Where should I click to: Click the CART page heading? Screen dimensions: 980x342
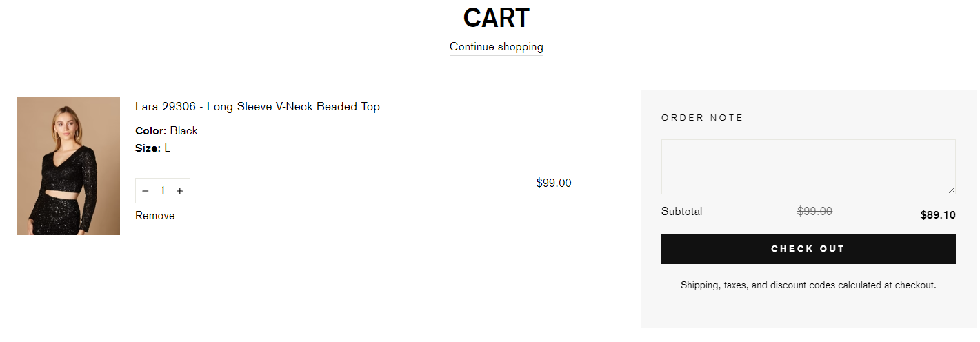point(497,18)
